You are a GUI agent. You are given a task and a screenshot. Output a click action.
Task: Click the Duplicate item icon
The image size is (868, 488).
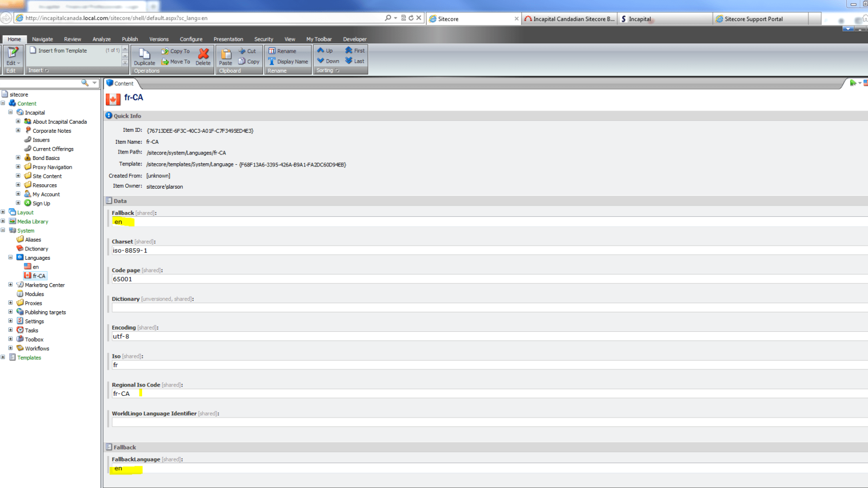click(144, 54)
